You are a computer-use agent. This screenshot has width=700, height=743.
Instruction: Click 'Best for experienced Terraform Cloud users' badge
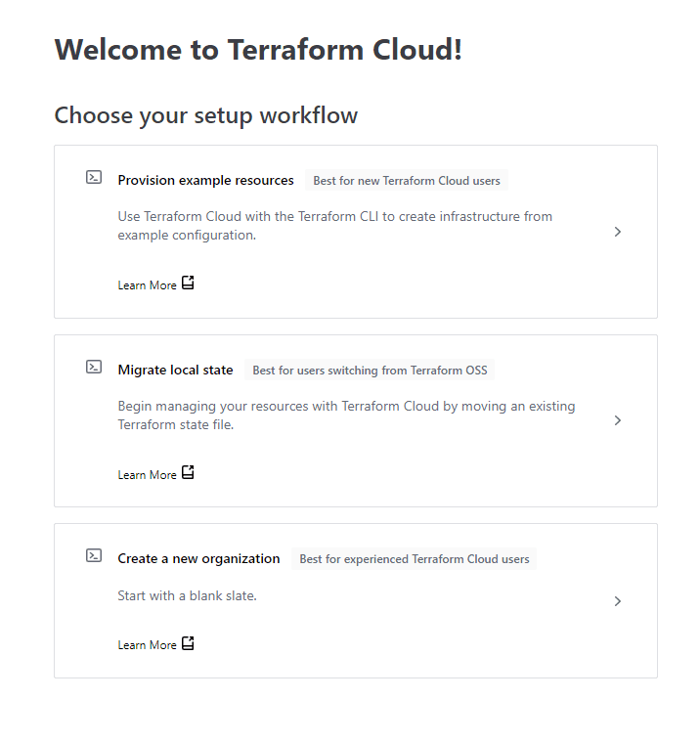[x=415, y=559]
